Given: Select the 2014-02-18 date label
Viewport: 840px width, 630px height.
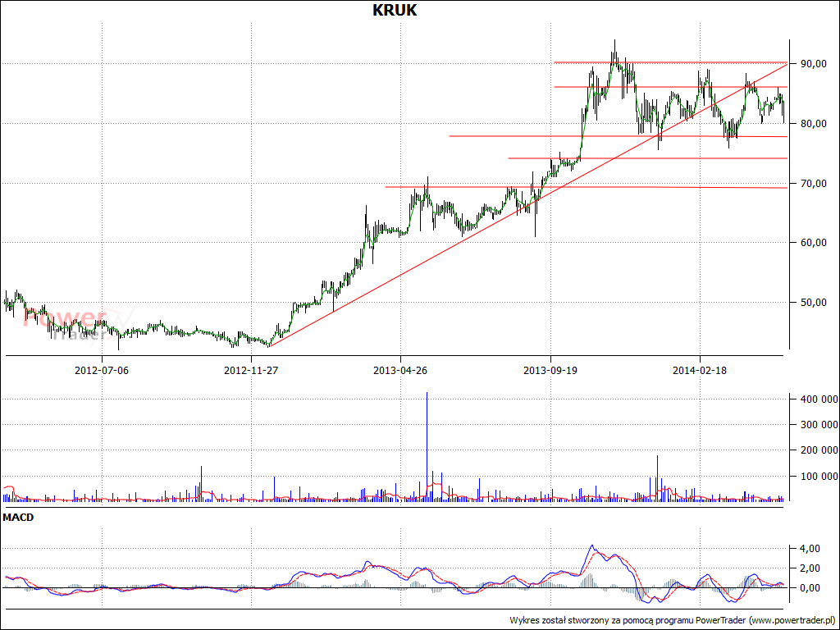Looking at the screenshot, I should 700,370.
